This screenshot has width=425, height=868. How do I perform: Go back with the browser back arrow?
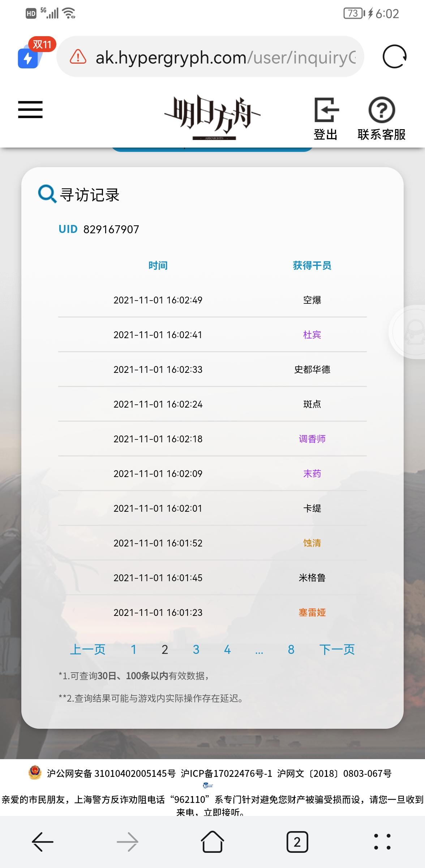[x=43, y=842]
